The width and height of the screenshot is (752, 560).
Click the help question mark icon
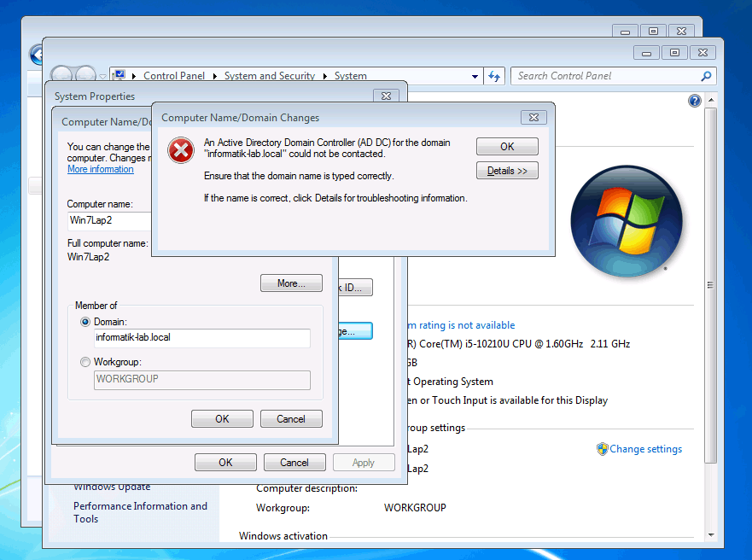coord(695,101)
